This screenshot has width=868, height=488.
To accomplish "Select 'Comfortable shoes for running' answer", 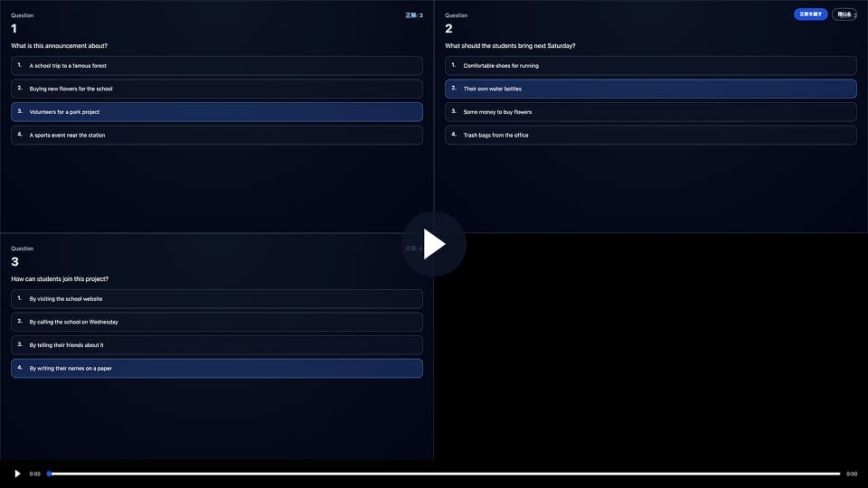I will pos(650,66).
